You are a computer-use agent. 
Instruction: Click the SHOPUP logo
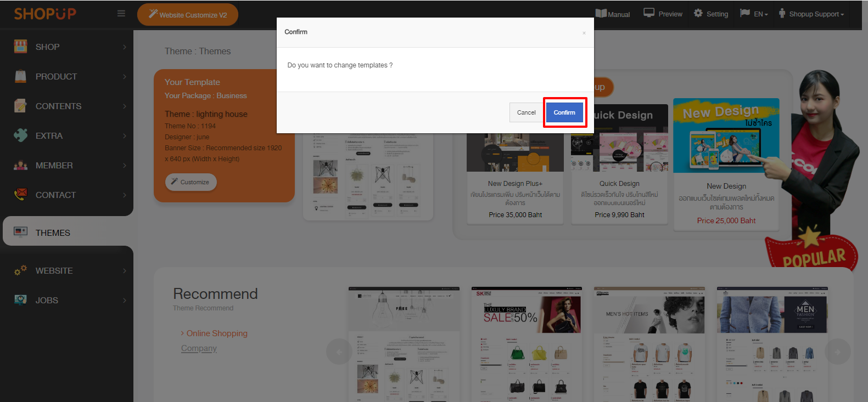45,14
